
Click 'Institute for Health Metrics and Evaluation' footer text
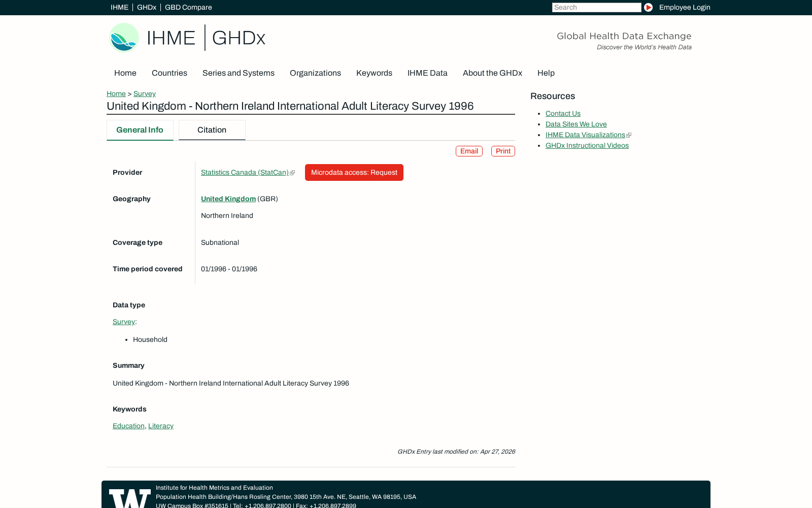tap(214, 488)
